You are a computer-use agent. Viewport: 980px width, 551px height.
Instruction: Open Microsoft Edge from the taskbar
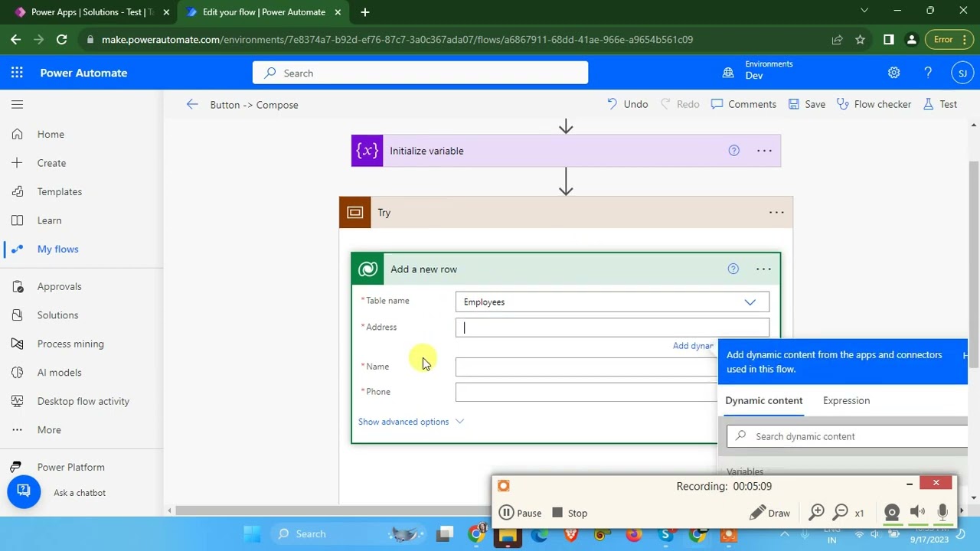tap(539, 533)
